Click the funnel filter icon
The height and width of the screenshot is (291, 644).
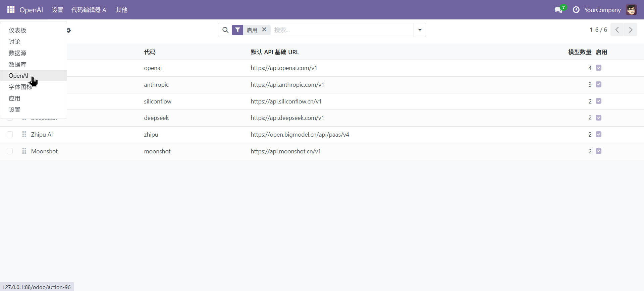coord(237,30)
